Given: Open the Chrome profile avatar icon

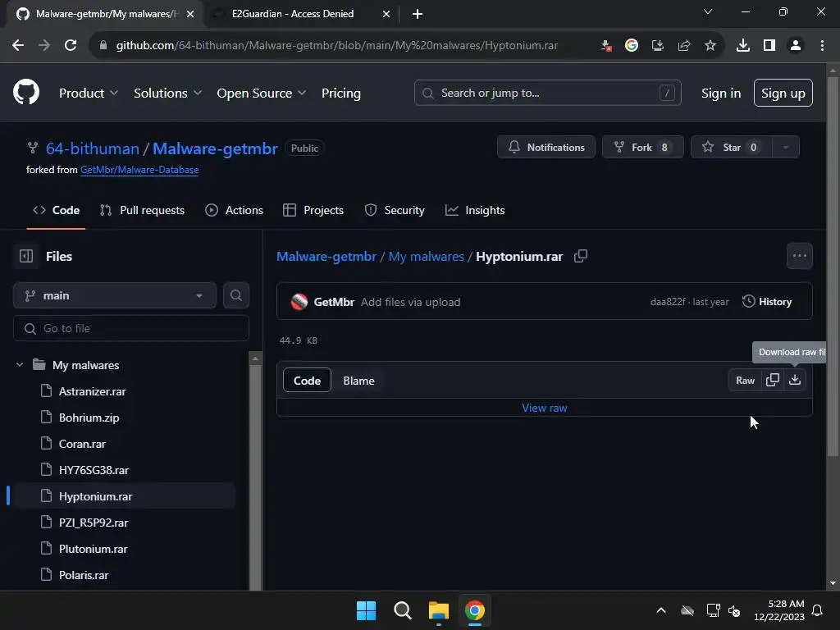Looking at the screenshot, I should click(x=796, y=46).
